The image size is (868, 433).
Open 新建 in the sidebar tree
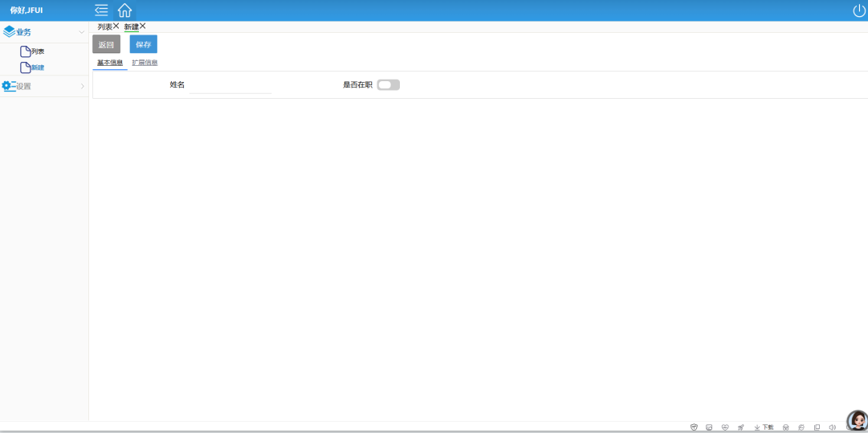[x=38, y=67]
